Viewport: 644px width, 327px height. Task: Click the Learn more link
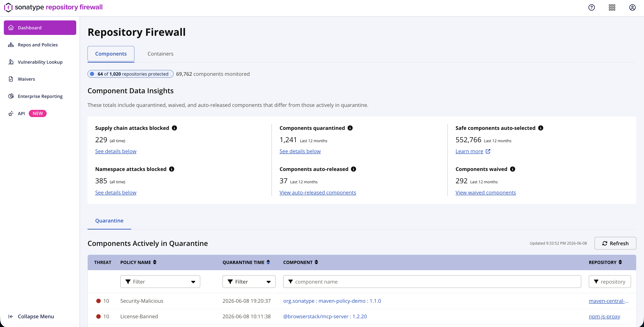(469, 151)
